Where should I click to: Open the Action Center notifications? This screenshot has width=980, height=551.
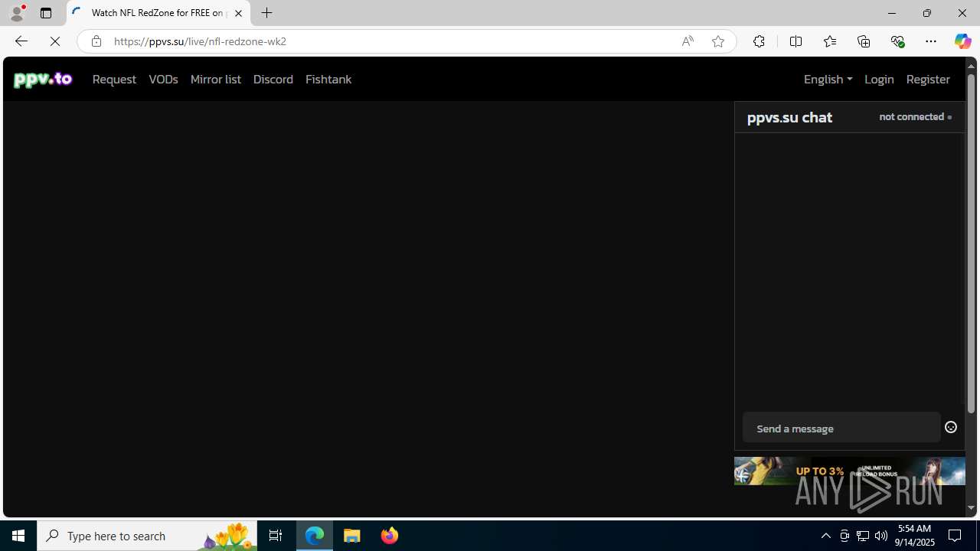click(955, 536)
